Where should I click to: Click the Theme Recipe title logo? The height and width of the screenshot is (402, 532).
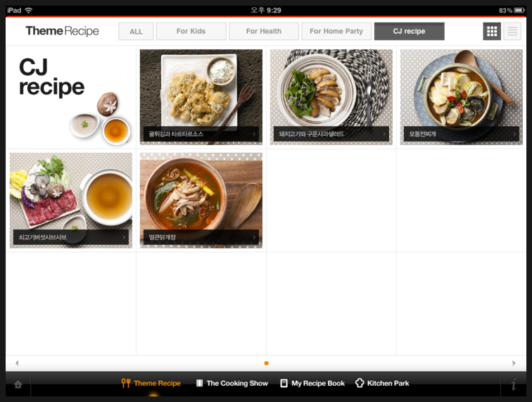tap(62, 31)
